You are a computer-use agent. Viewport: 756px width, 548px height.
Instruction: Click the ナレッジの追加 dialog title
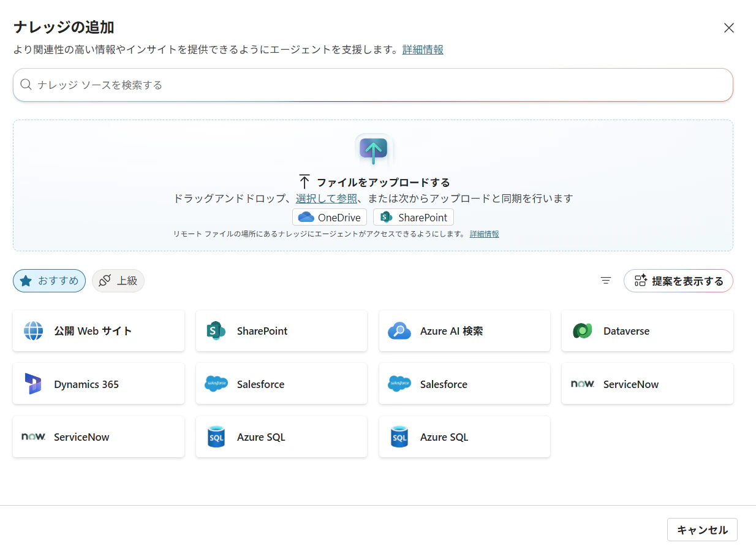[x=64, y=27]
